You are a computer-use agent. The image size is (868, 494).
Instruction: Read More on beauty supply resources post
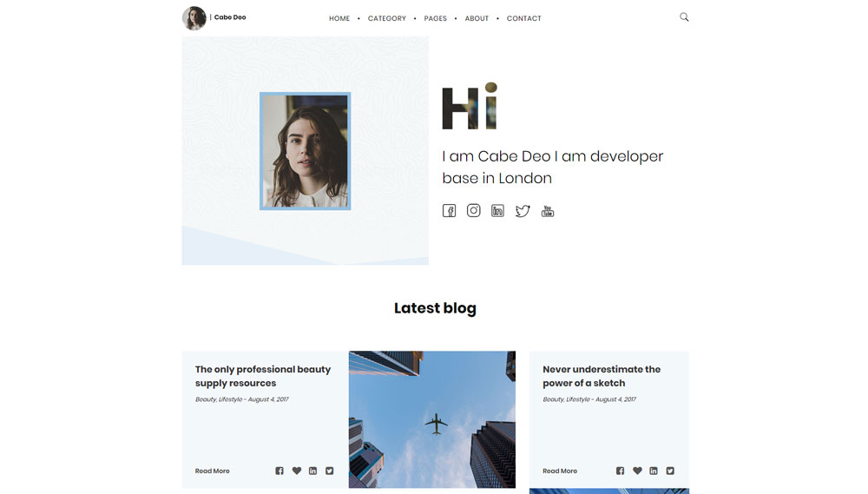click(x=212, y=471)
